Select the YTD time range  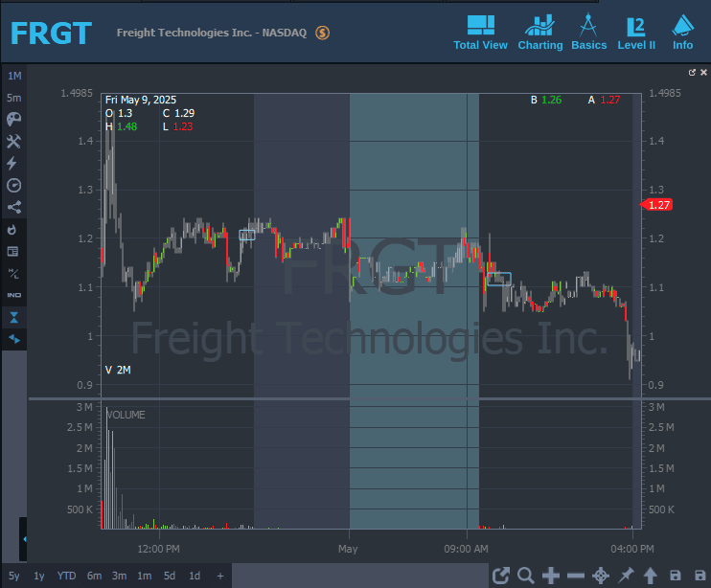[66, 576]
